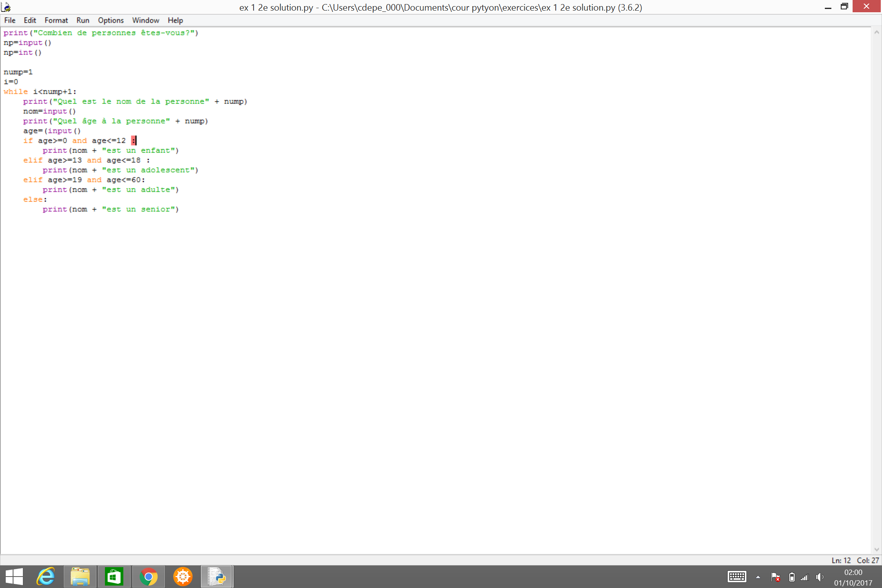Launch Google Chrome from the taskbar
The width and height of the screenshot is (882, 588).
click(149, 577)
